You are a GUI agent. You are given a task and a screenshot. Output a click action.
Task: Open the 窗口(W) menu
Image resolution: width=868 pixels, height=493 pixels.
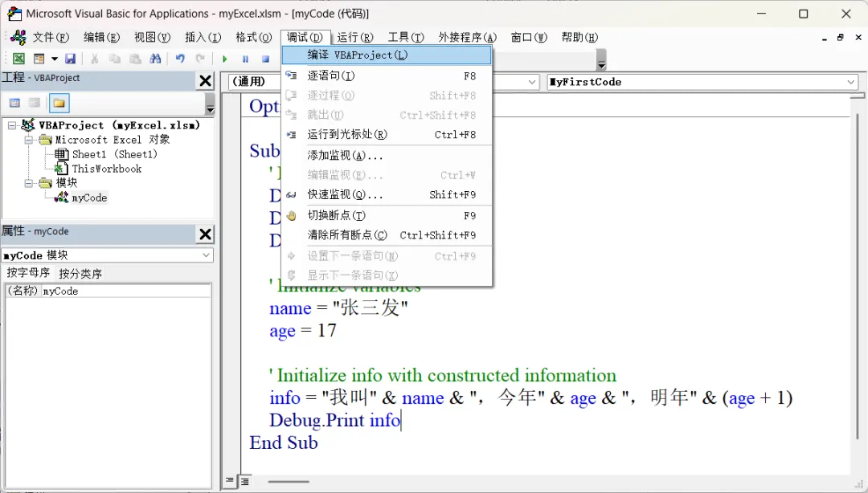point(529,37)
